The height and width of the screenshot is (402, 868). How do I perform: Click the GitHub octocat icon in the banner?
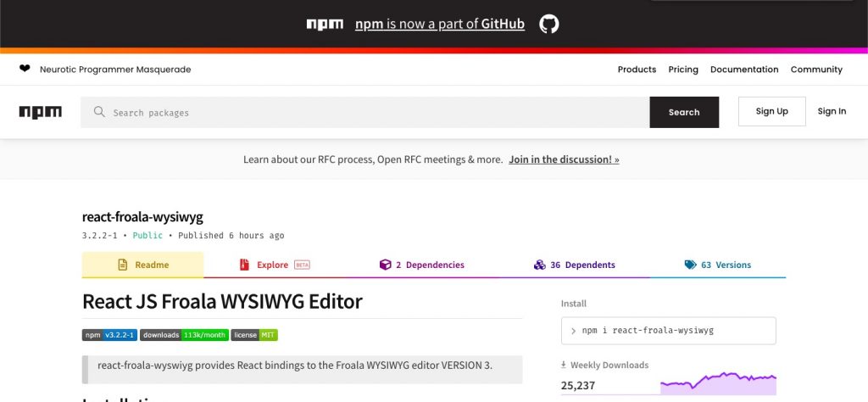click(x=549, y=24)
